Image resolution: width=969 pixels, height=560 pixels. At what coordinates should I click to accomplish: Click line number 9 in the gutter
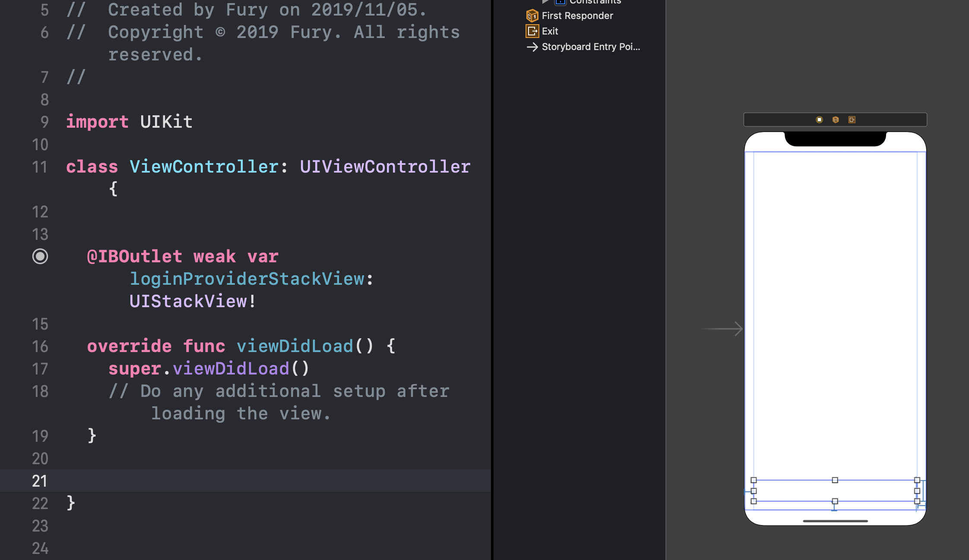point(44,122)
